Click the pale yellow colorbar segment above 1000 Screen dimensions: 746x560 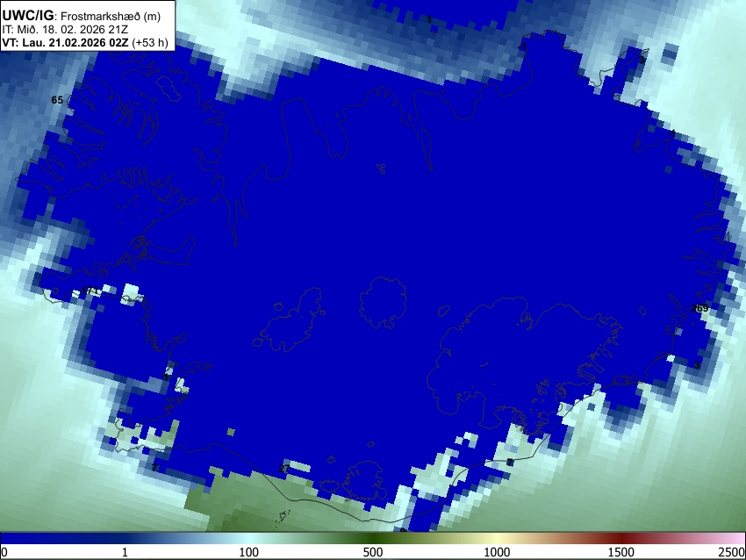(x=497, y=538)
